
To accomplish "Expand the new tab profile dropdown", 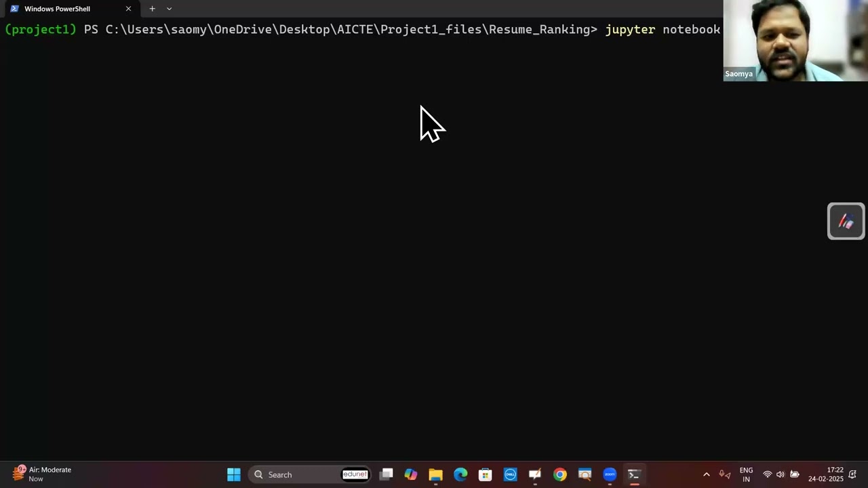I will pyautogui.click(x=169, y=9).
